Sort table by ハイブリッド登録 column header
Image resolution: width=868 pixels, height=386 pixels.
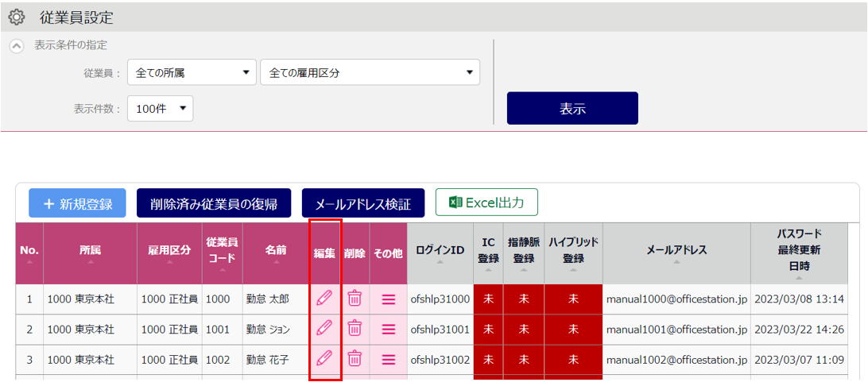click(574, 253)
